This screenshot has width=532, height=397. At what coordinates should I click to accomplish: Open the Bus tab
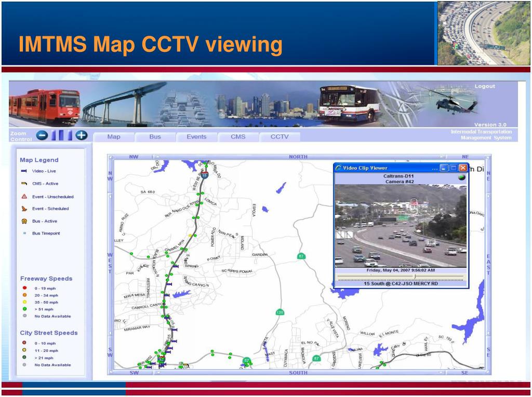click(155, 137)
